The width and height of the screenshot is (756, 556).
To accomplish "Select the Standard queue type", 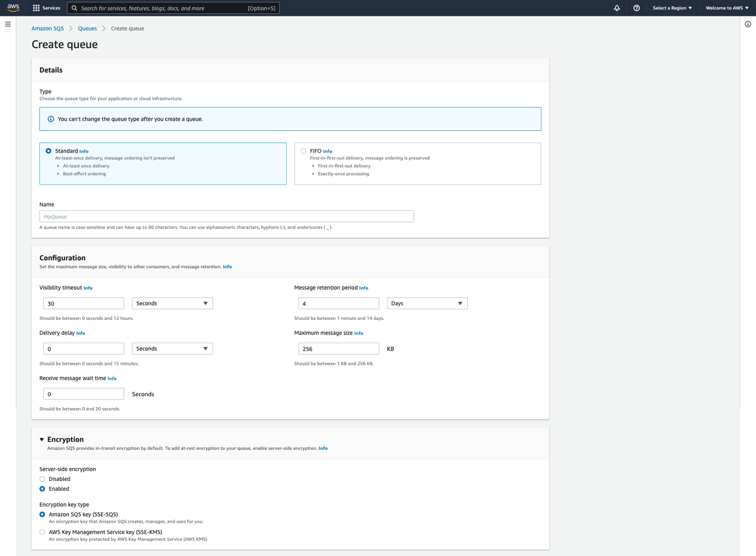I will [49, 151].
